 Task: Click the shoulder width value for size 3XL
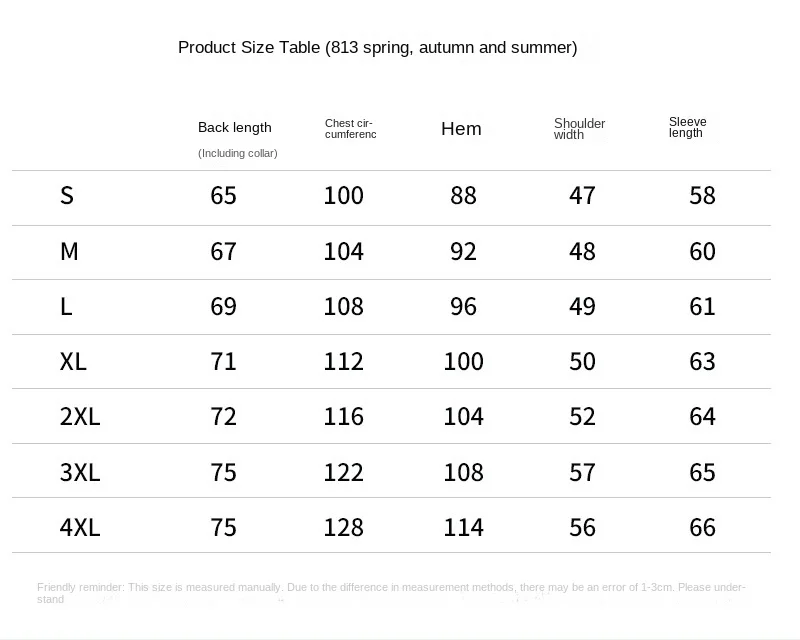[582, 472]
